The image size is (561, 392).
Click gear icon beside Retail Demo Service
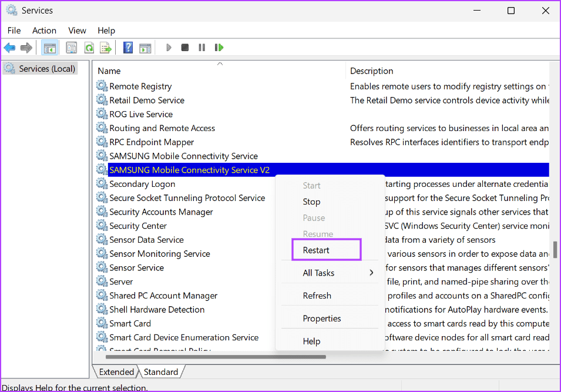click(102, 100)
